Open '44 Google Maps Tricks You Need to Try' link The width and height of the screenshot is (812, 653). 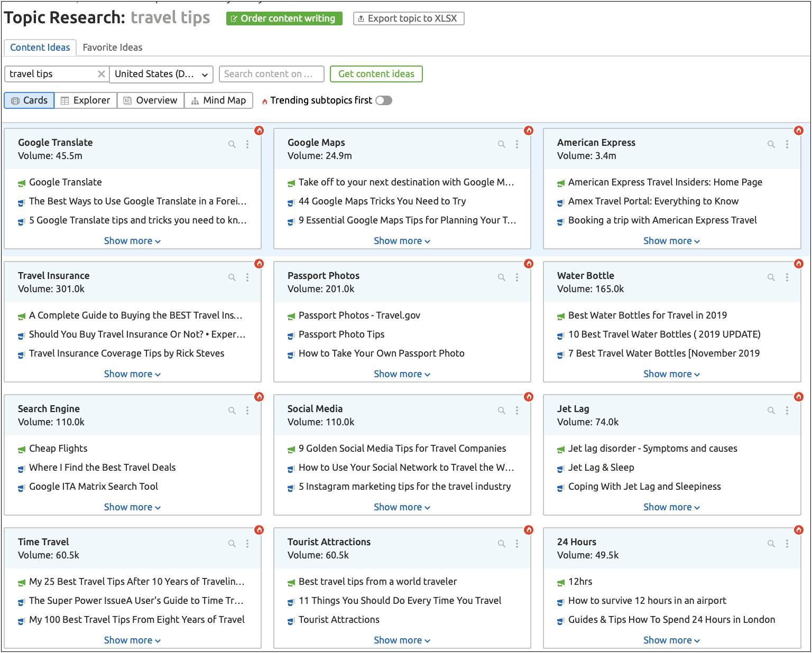tap(382, 201)
